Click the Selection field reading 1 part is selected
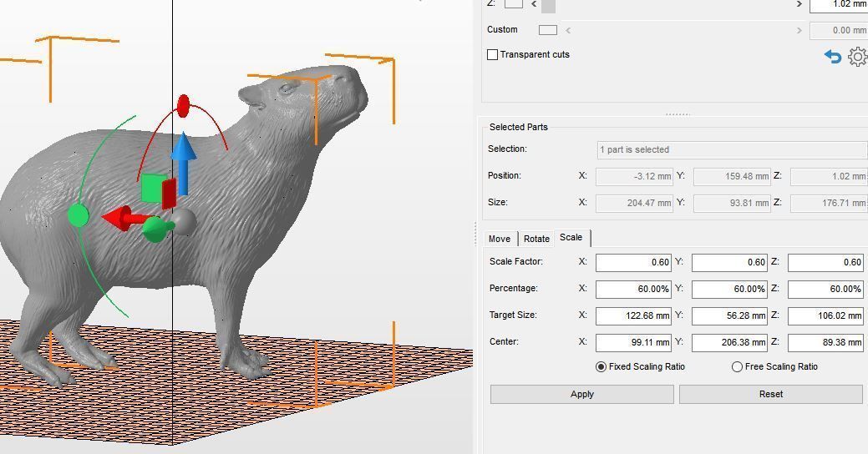 tap(732, 150)
